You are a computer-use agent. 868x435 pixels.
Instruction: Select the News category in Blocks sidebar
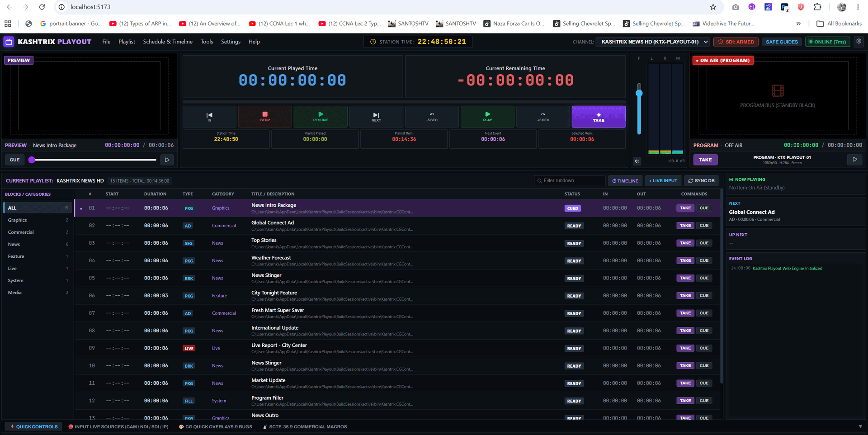[38, 244]
